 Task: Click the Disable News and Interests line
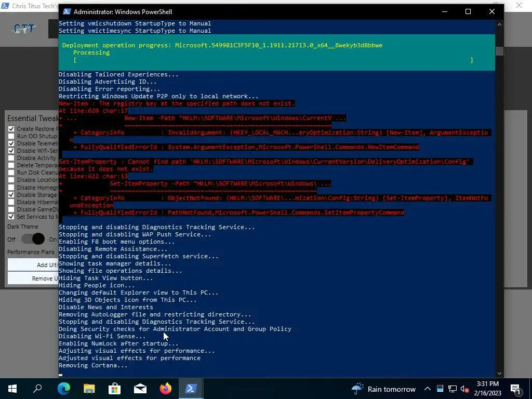click(106, 307)
